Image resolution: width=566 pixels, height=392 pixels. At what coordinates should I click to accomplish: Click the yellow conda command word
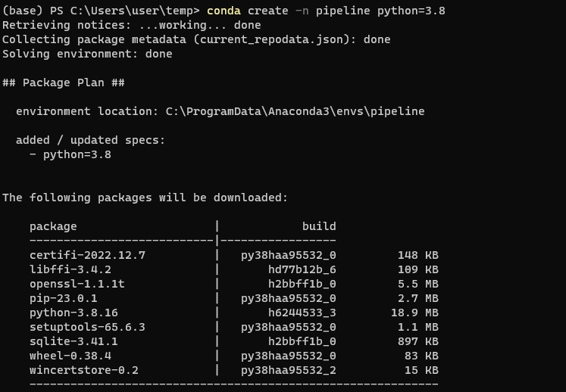(x=224, y=11)
